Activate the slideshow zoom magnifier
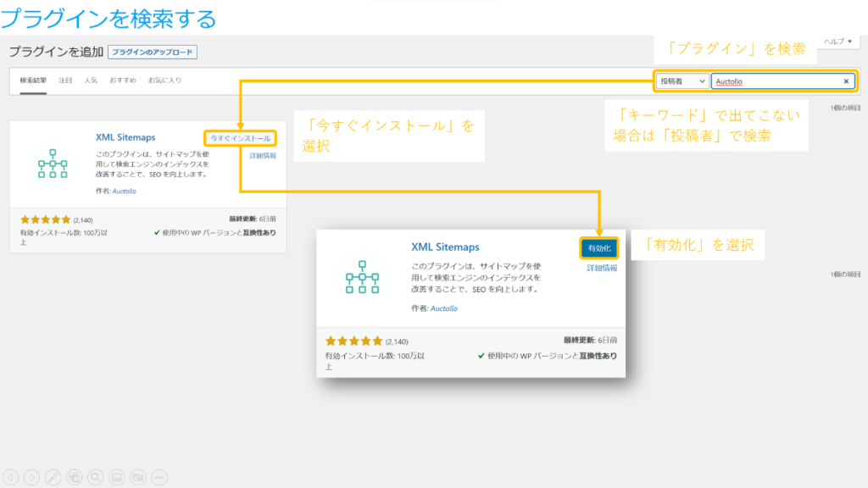The image size is (868, 488). click(x=96, y=477)
